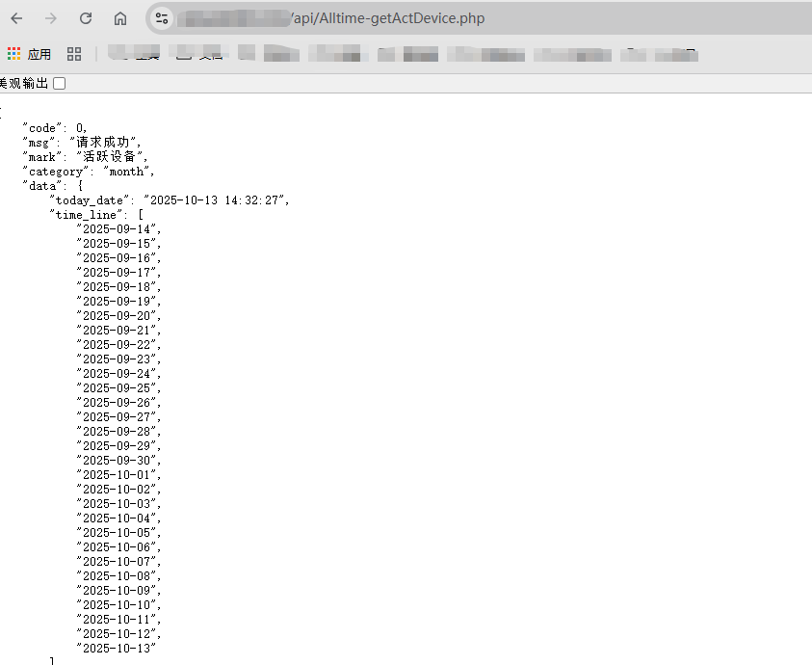The image size is (812, 665).
Task: Open the 应用 apps shortcut
Action: 29,54
